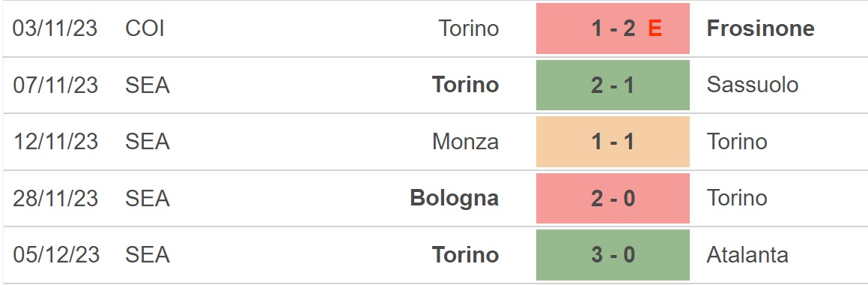Select the COI competition label

point(145,28)
